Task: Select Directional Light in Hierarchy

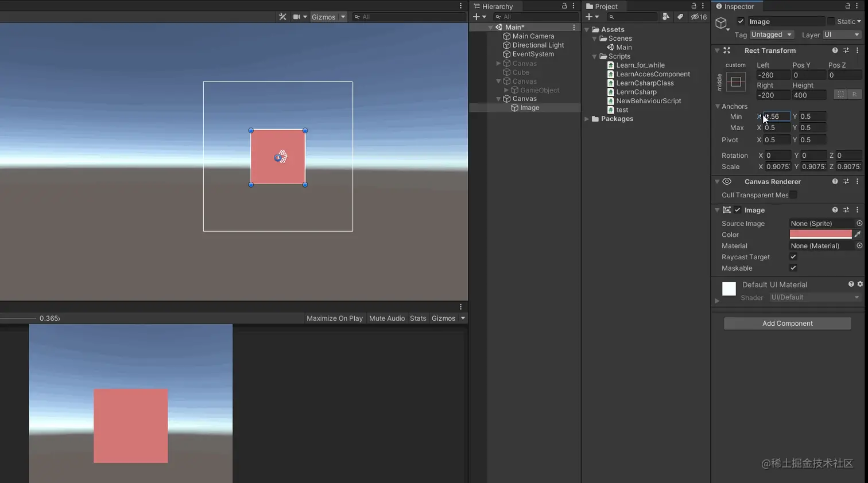Action: (x=538, y=45)
